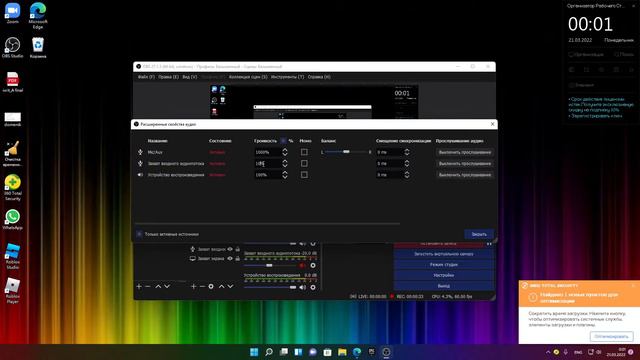Click the Exit button in OBS

444,286
